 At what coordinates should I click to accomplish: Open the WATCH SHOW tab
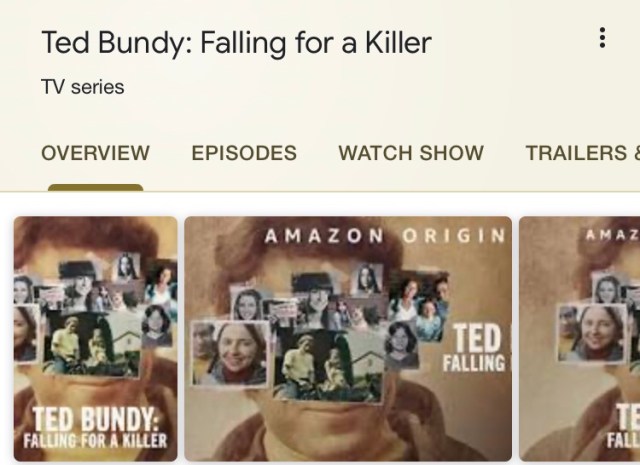tap(411, 153)
